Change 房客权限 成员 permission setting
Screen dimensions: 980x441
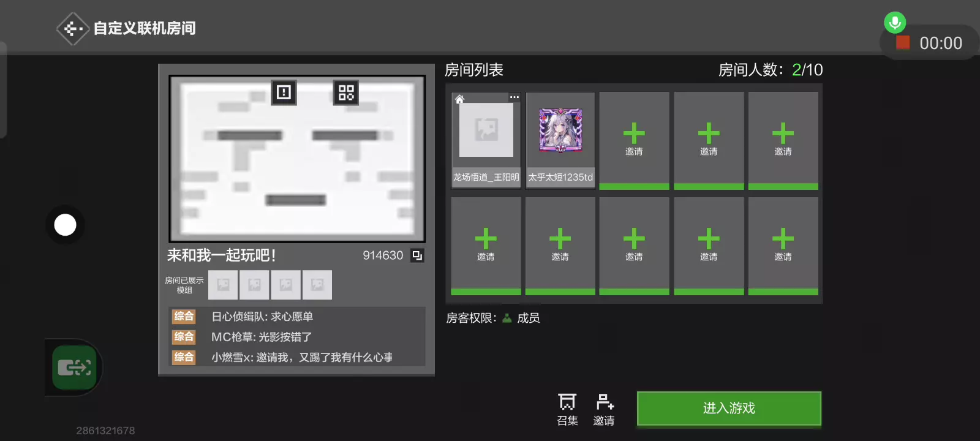coord(522,318)
